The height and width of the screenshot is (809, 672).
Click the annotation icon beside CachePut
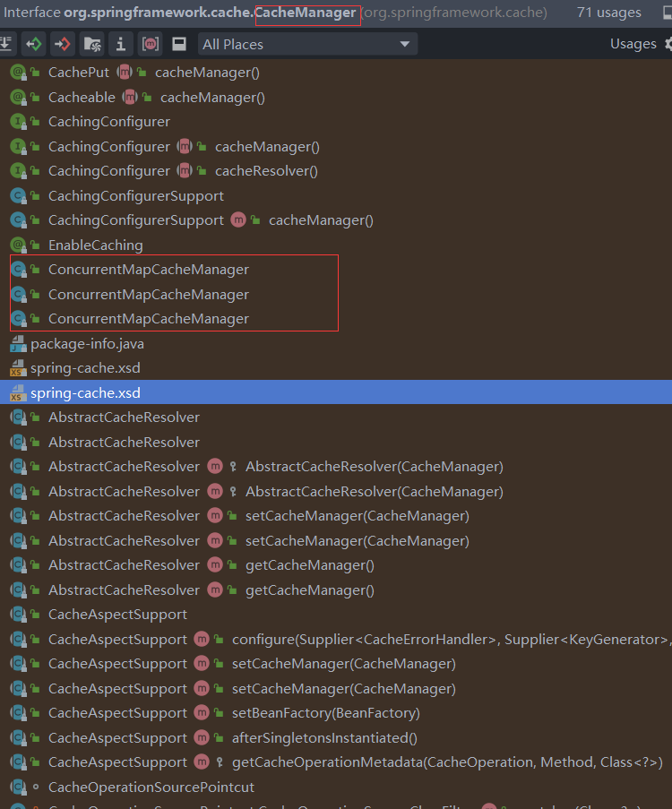18,73
